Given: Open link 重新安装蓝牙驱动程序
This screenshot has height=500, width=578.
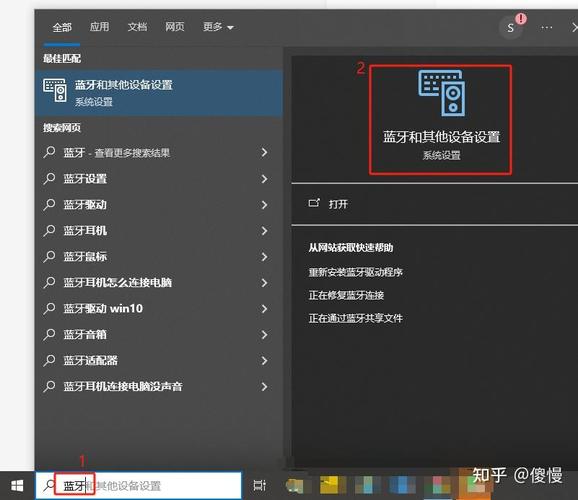Looking at the screenshot, I should (x=355, y=272).
